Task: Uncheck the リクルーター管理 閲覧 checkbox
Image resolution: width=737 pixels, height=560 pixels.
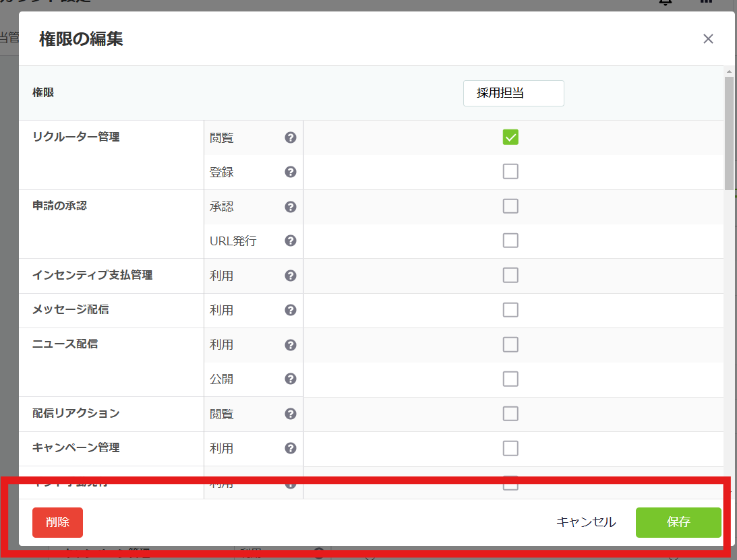Action: coord(510,137)
